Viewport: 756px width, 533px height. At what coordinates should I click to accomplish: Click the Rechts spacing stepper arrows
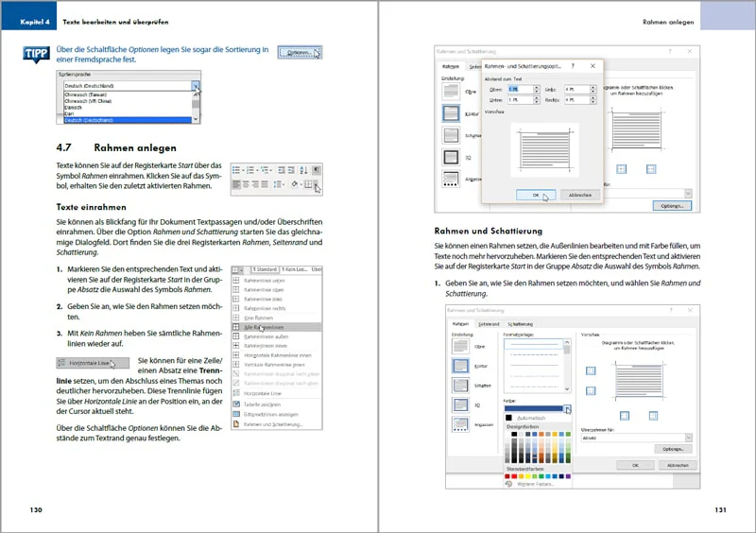pos(593,100)
